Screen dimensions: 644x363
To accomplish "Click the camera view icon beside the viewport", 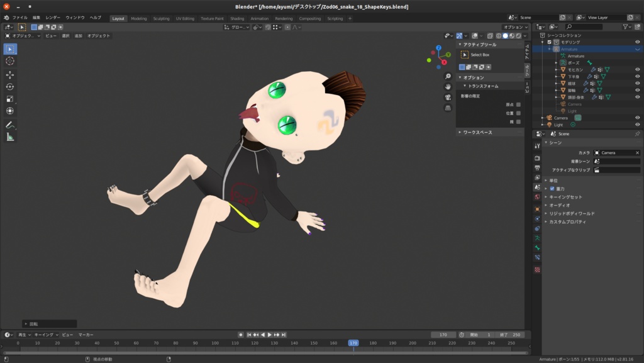I will point(447,98).
